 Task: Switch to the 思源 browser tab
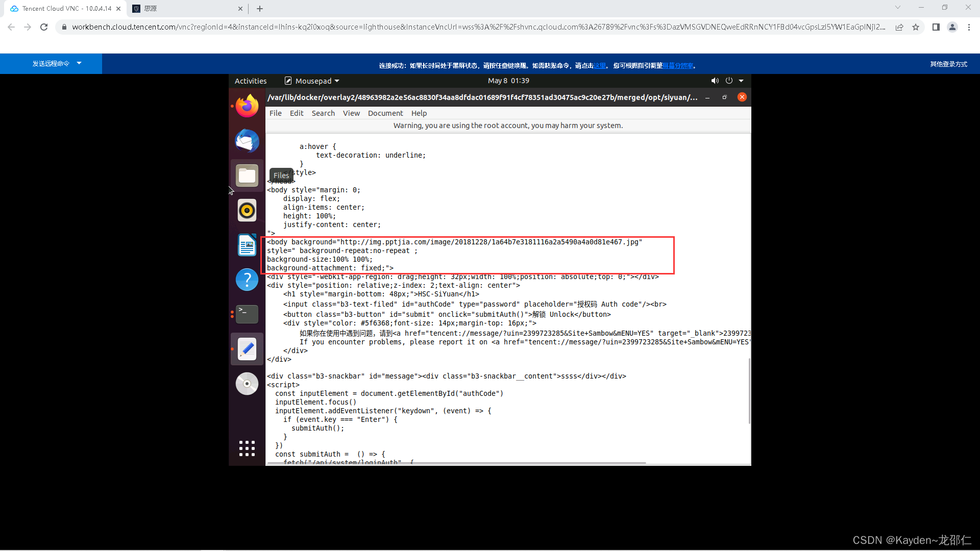[187, 9]
